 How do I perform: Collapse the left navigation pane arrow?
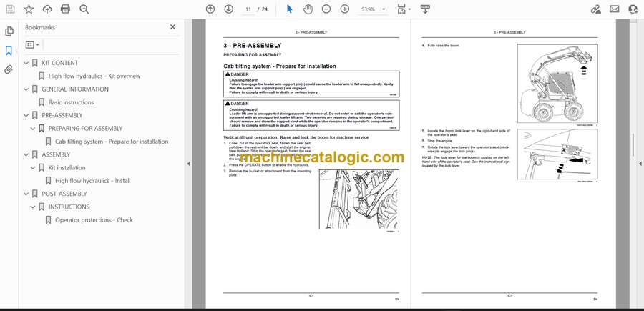tap(188, 164)
